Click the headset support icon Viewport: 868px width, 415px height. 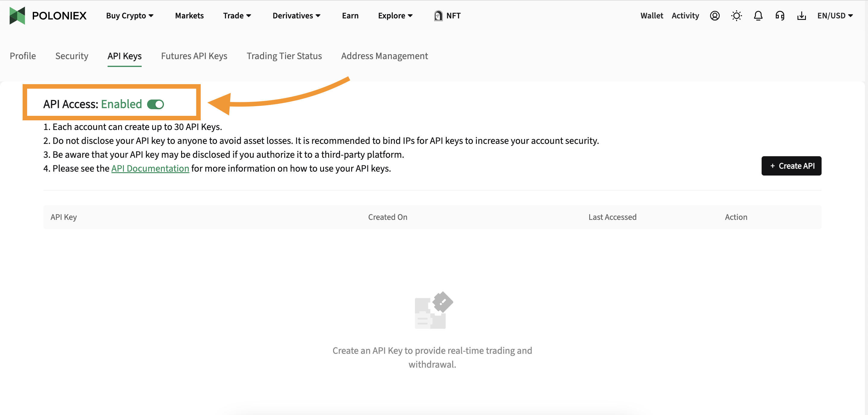(x=780, y=15)
